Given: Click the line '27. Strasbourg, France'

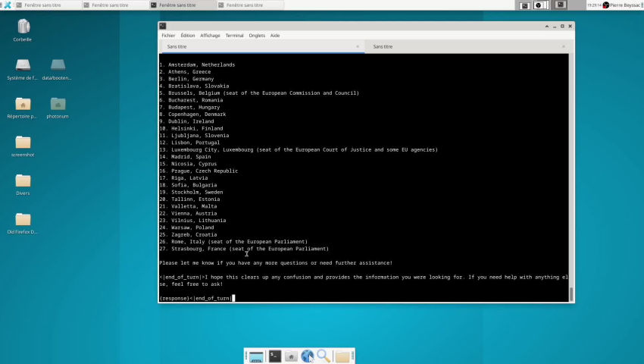Looking at the screenshot, I should (x=244, y=249).
